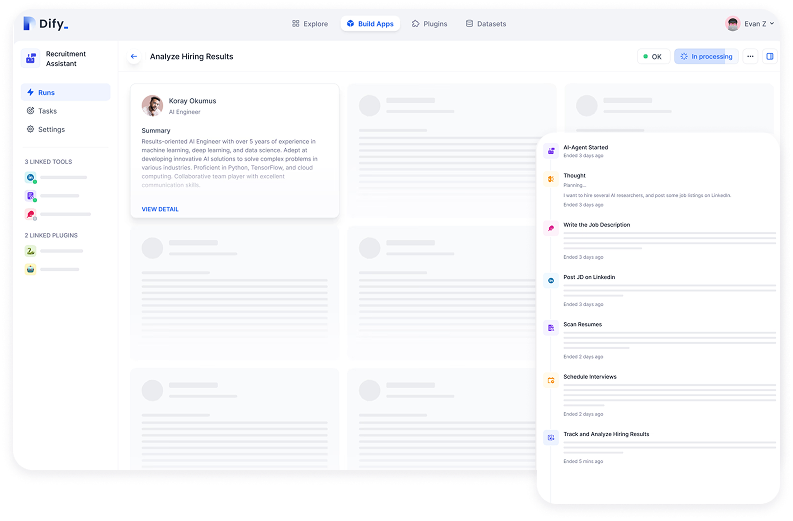The width and height of the screenshot is (793, 521).
Task: Open Track and Analyze Hiring Results step
Action: click(x=606, y=434)
